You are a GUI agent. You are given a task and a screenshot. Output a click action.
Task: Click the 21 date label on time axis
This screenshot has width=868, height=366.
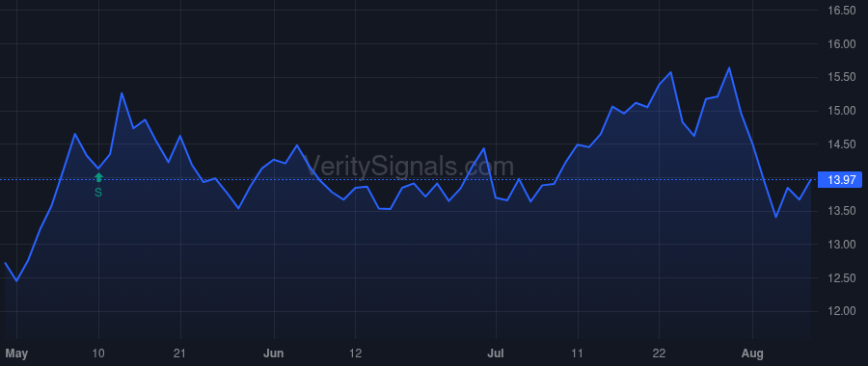click(x=180, y=353)
